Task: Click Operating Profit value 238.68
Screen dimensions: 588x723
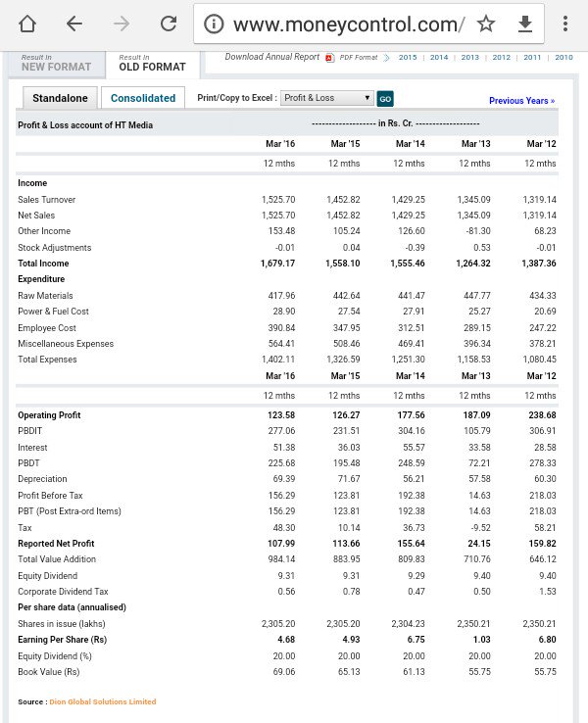Action: (542, 415)
